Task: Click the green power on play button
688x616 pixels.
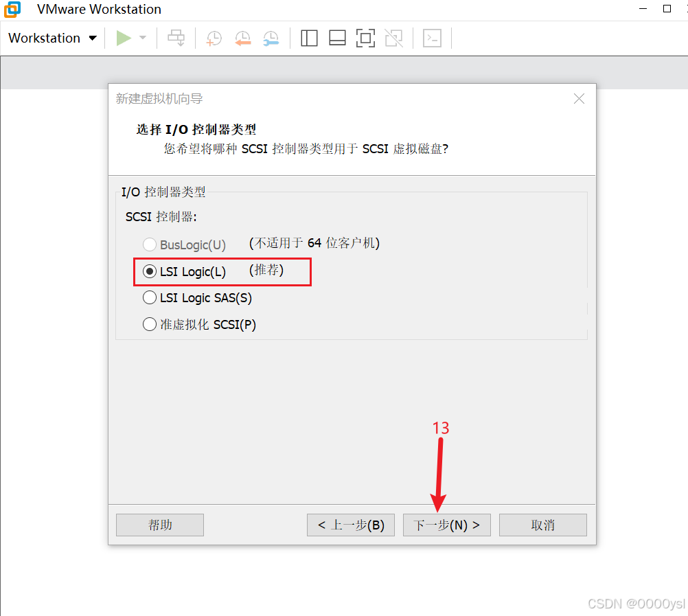Action: pyautogui.click(x=124, y=38)
